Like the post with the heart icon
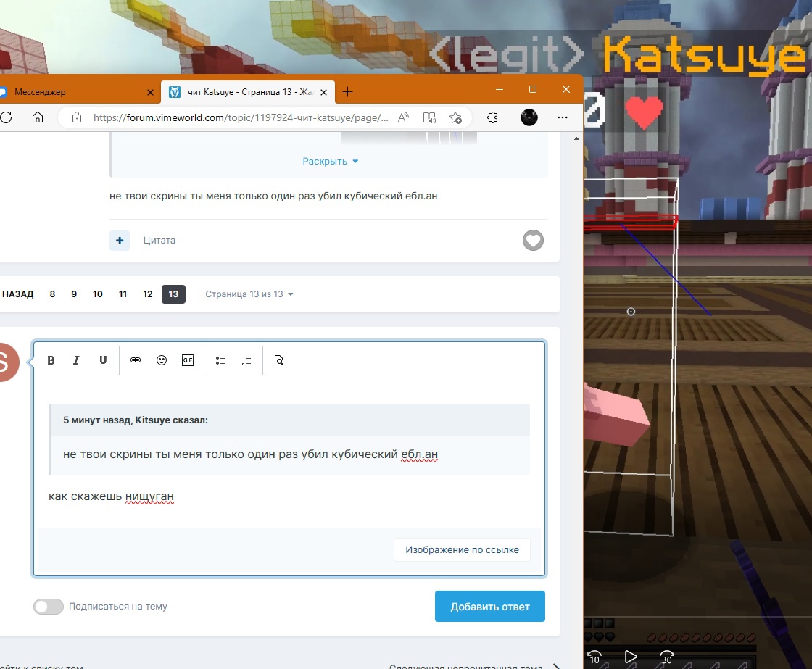 (533, 241)
